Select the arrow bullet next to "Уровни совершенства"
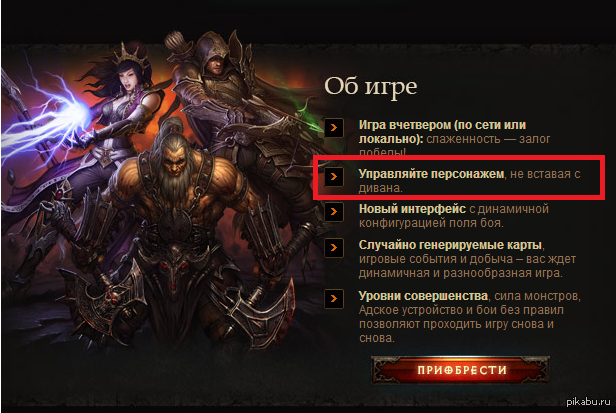Screen dimensions: 616x413 point(334,299)
